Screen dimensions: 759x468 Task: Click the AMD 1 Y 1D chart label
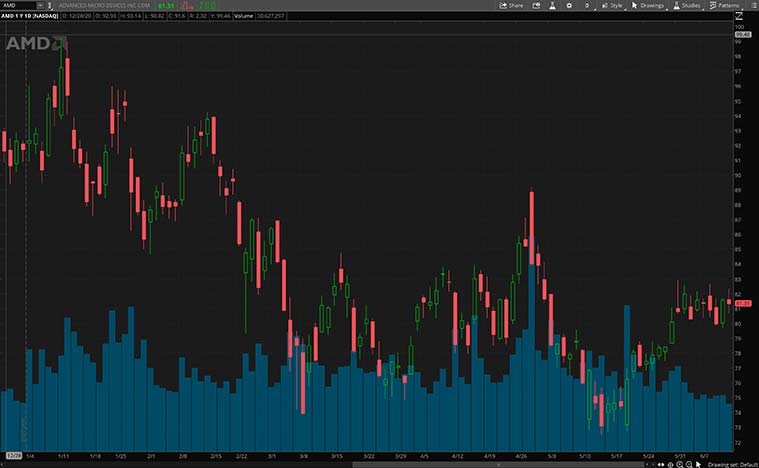(30, 17)
